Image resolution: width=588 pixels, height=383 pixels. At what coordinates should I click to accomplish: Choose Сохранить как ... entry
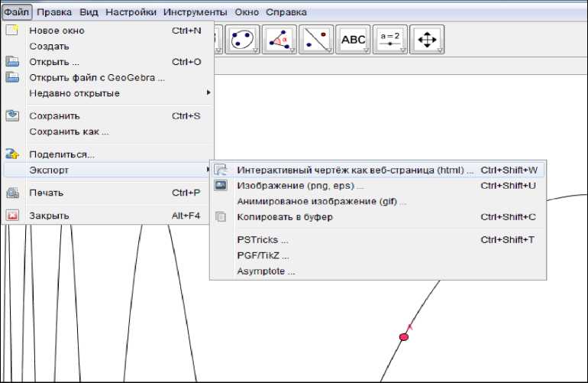point(108,131)
